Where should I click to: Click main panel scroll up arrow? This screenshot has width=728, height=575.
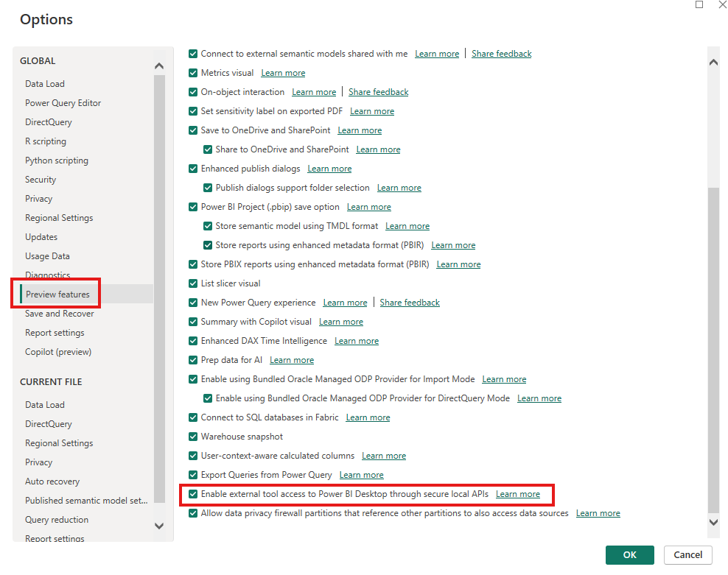(713, 62)
